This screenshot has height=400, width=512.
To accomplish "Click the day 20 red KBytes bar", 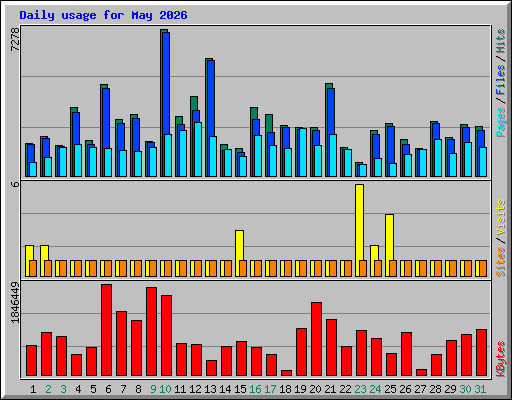I will 316,339.
